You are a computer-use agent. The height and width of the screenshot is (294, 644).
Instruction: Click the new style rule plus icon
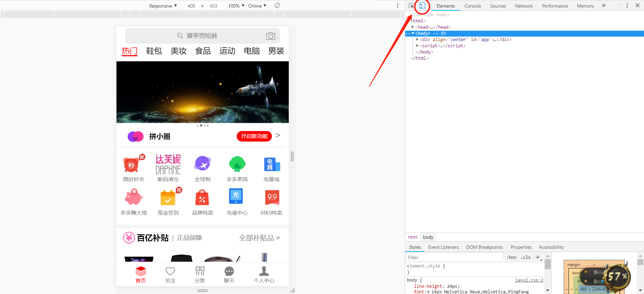click(x=538, y=257)
